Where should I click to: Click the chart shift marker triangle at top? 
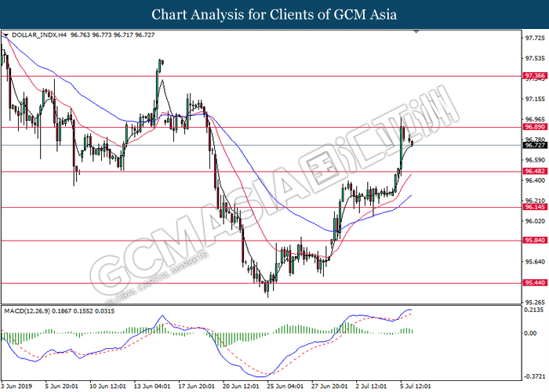click(416, 31)
